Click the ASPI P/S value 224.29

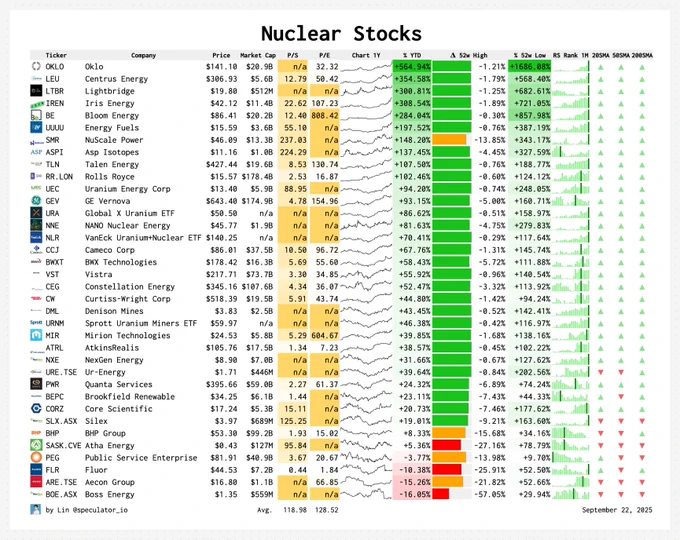[x=293, y=152]
